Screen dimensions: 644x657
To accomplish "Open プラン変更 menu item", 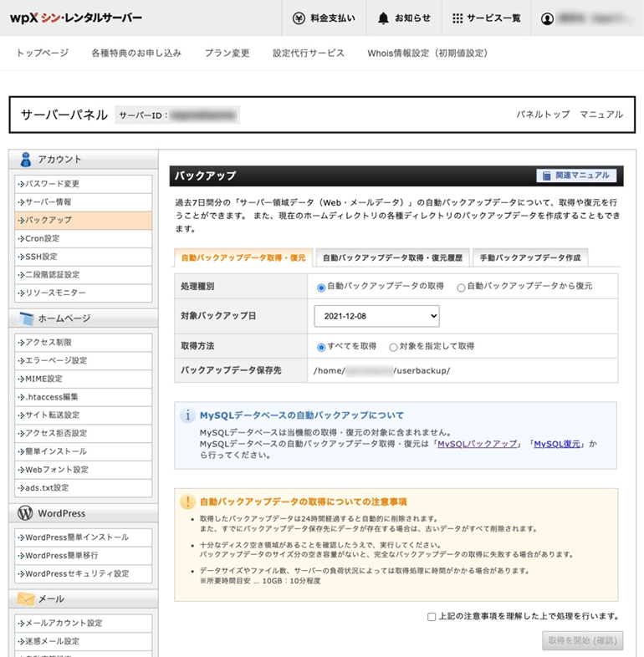I will (x=227, y=53).
